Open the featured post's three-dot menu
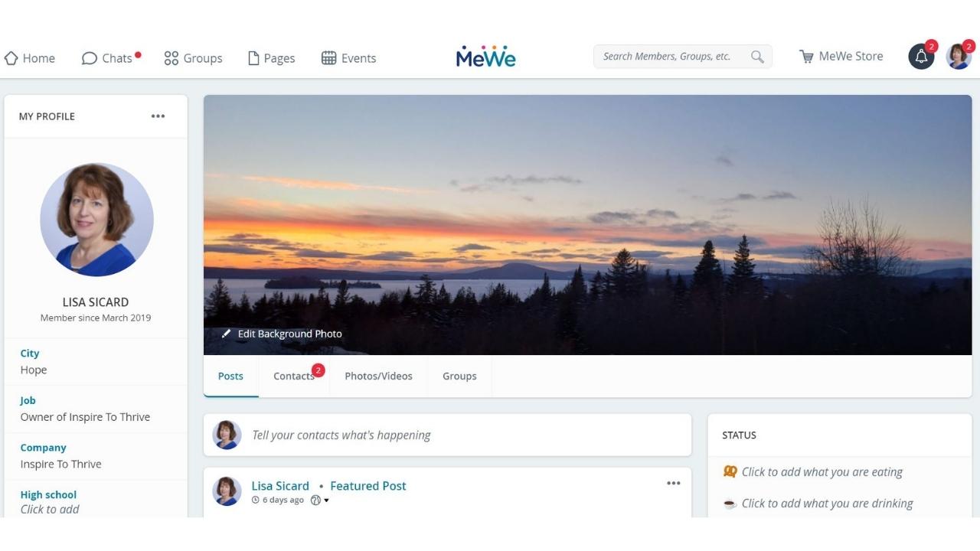The width and height of the screenshot is (980, 551). tap(674, 483)
